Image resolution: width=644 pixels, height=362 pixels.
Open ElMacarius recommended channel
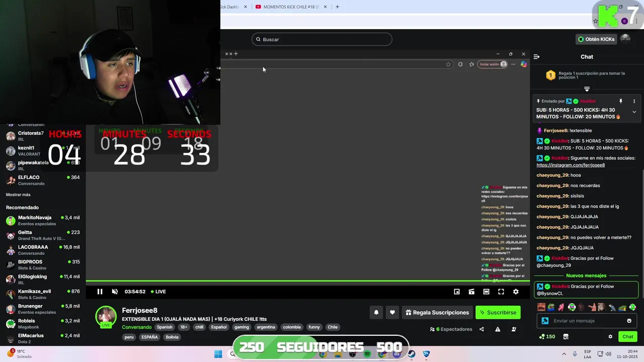(x=43, y=338)
